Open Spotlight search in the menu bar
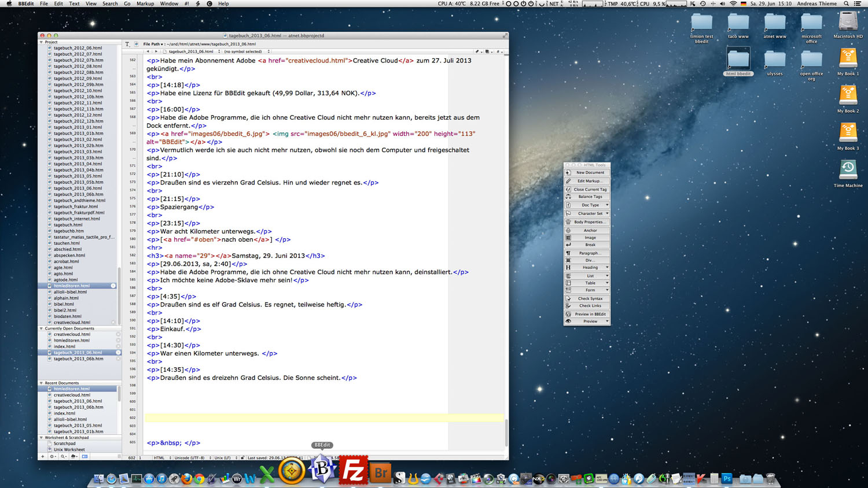Image resolution: width=868 pixels, height=488 pixels. coord(846,3)
